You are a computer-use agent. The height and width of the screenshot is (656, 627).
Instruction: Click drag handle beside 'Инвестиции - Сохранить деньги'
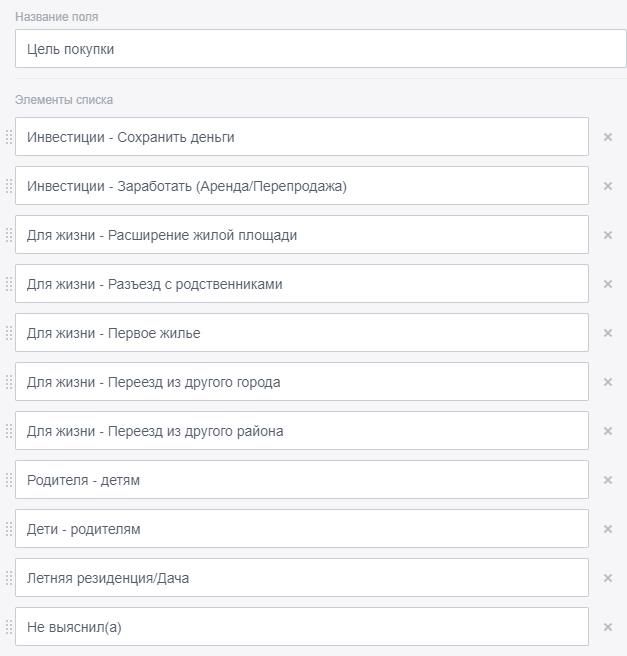click(x=9, y=137)
